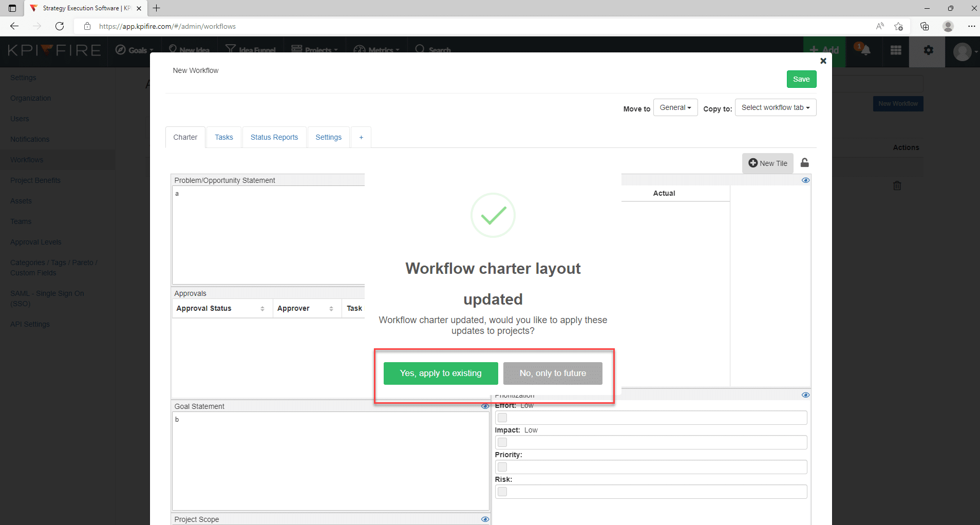Choose No, only to future

click(x=553, y=373)
